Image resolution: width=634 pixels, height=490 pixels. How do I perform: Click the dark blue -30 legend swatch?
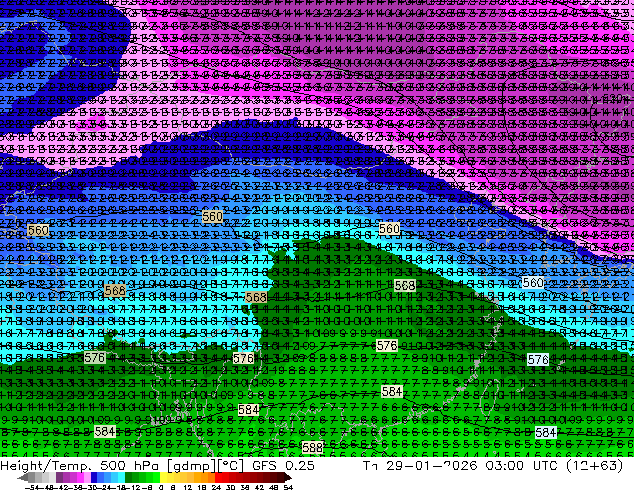(94, 477)
